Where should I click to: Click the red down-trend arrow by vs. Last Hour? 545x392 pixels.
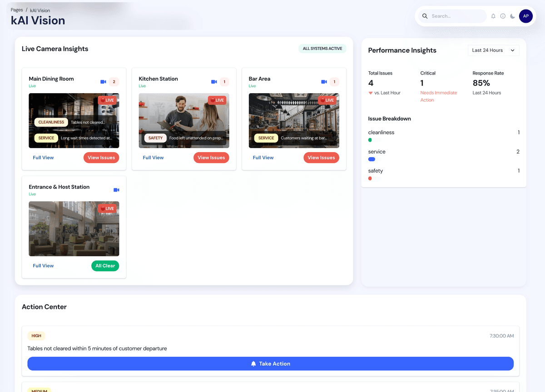[371, 93]
